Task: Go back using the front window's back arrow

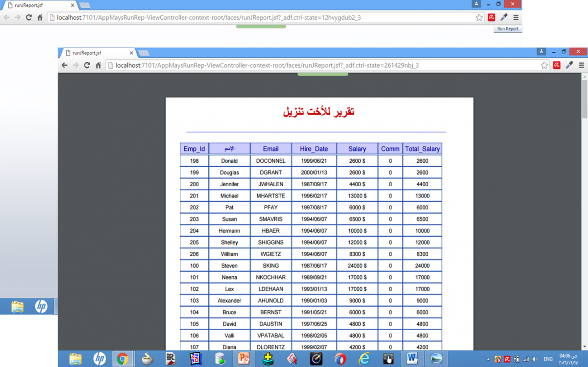Action: [64, 65]
